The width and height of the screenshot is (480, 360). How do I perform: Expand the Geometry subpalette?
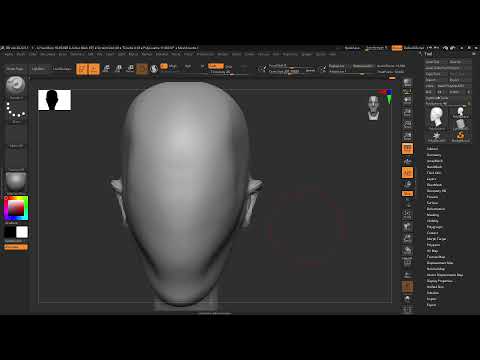coord(434,155)
